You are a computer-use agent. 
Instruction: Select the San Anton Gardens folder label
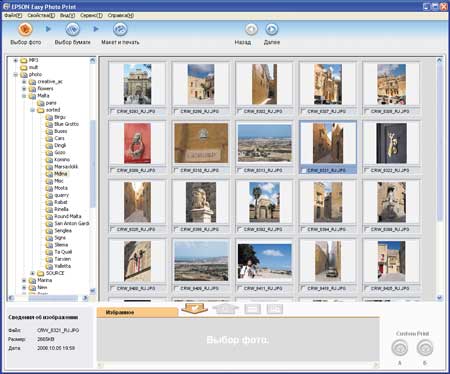pyautogui.click(x=72, y=223)
